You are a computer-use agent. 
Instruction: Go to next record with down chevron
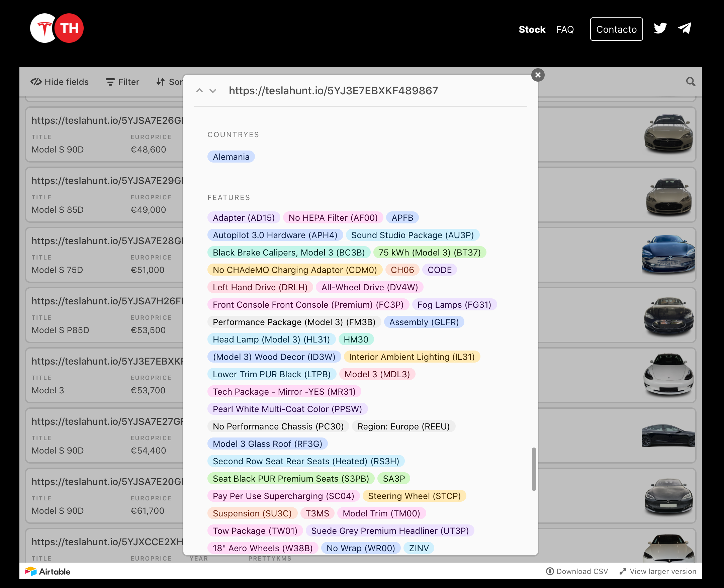(213, 91)
